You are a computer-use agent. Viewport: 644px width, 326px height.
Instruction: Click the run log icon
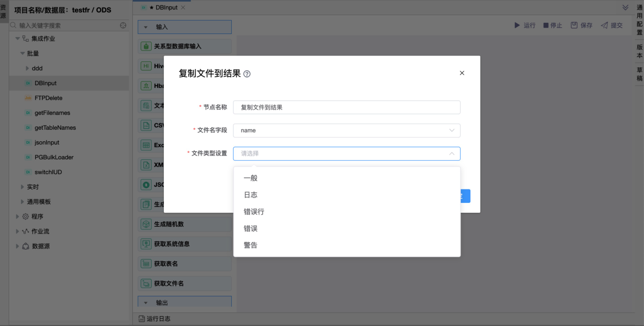[x=142, y=319]
